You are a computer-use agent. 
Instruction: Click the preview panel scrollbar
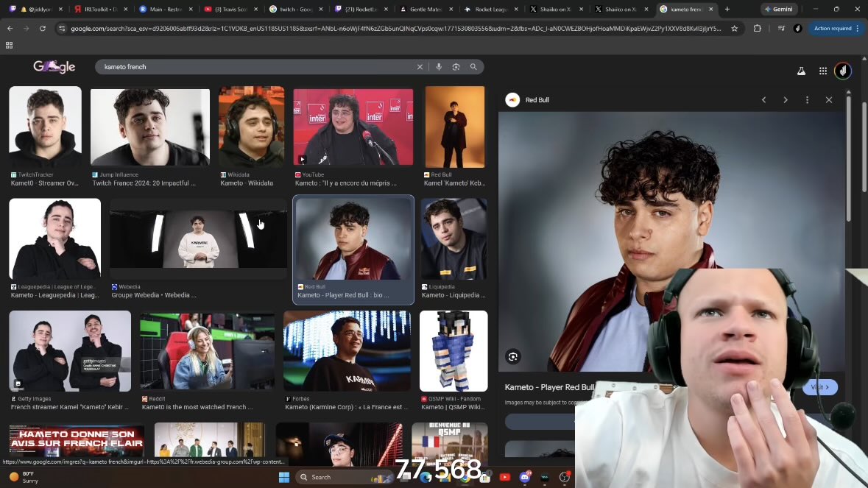click(x=849, y=158)
